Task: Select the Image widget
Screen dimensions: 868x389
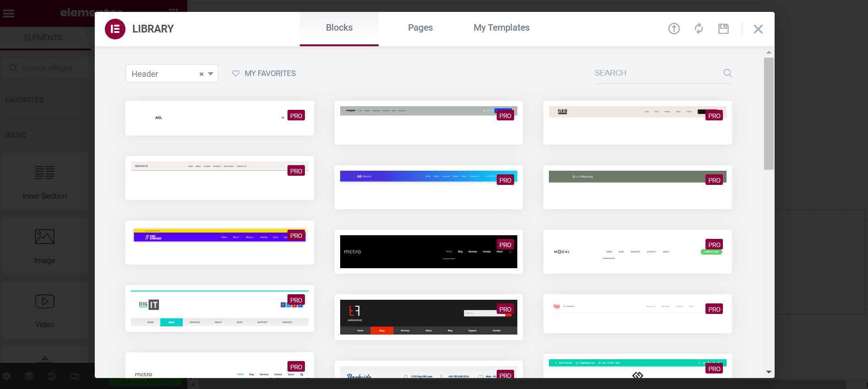Action: [x=45, y=246]
